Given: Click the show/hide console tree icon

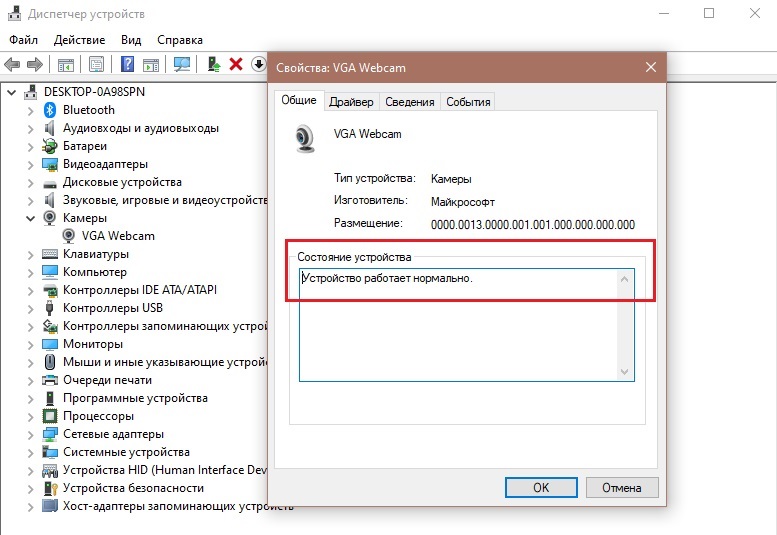Looking at the screenshot, I should click(65, 64).
